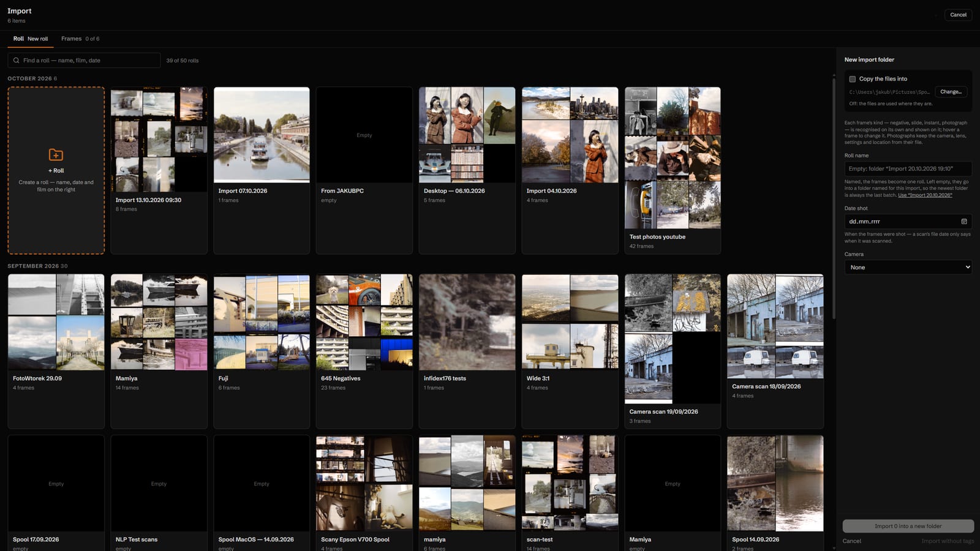Select the NLP Test scans roll
980x551 pixels.
tap(159, 493)
